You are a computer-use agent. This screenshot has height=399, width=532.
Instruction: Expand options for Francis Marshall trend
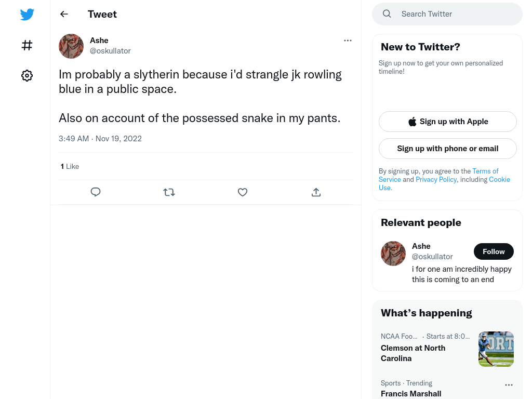tap(509, 385)
